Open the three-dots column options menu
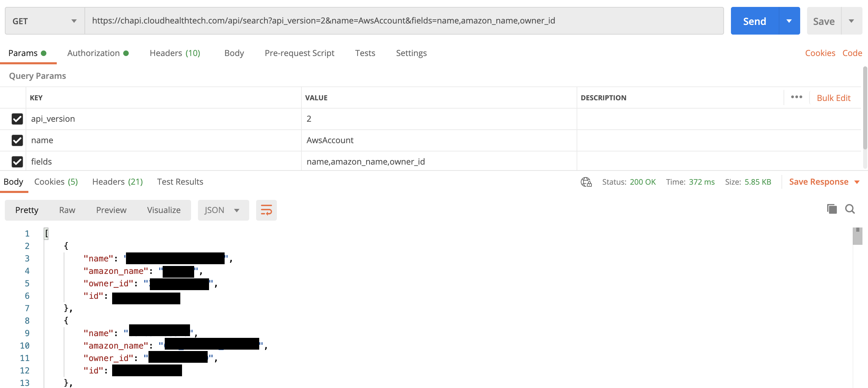868x388 pixels. coord(796,97)
